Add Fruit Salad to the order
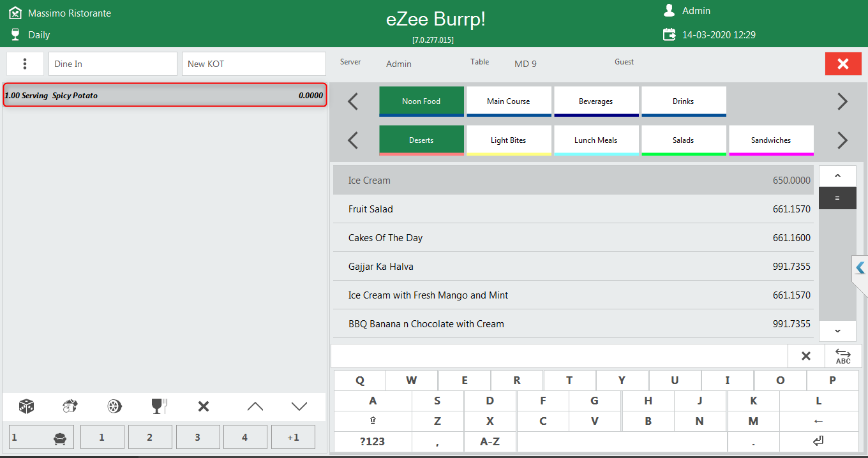 [x=573, y=209]
